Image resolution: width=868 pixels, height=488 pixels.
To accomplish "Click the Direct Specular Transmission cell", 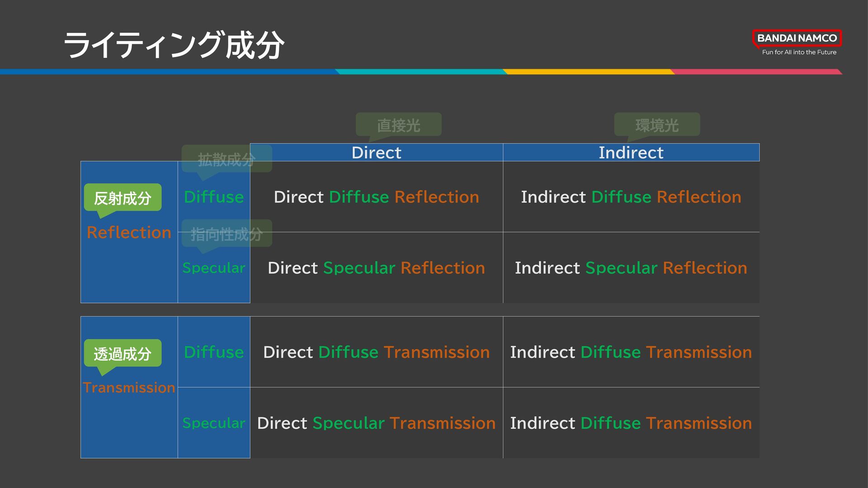I will click(376, 423).
